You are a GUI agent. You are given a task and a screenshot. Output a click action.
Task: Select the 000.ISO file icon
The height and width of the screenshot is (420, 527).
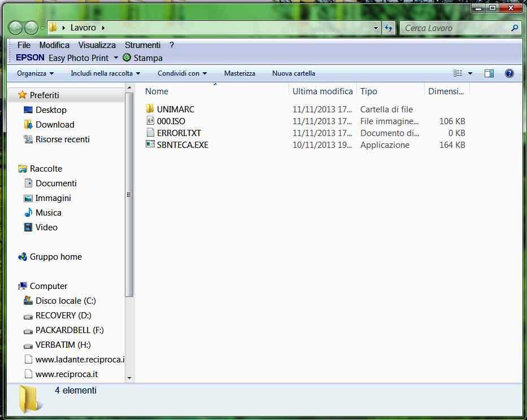[x=150, y=121]
